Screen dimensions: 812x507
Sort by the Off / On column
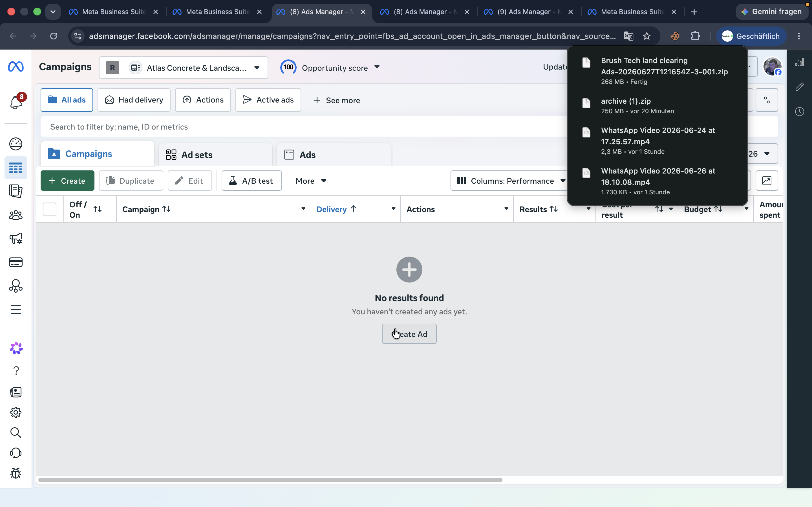(x=97, y=209)
